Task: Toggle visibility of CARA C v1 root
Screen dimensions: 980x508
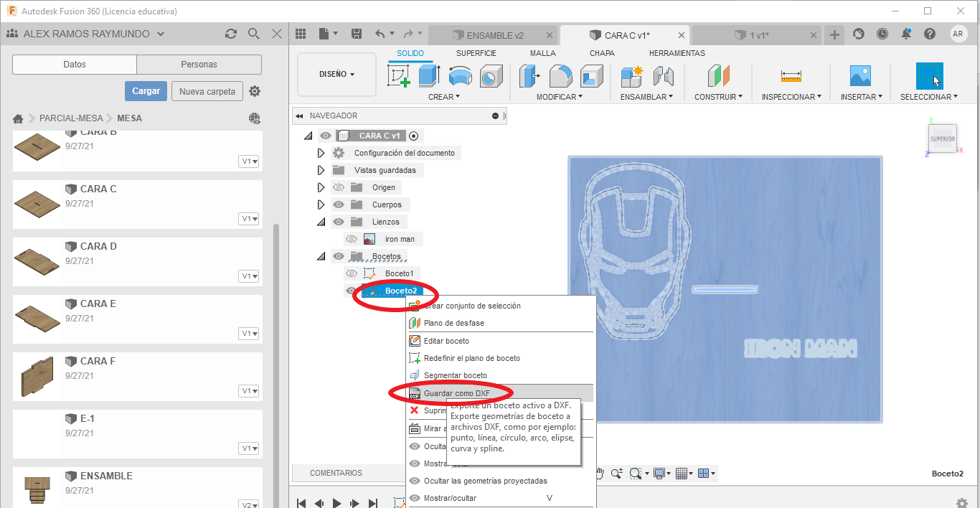Action: (x=326, y=136)
